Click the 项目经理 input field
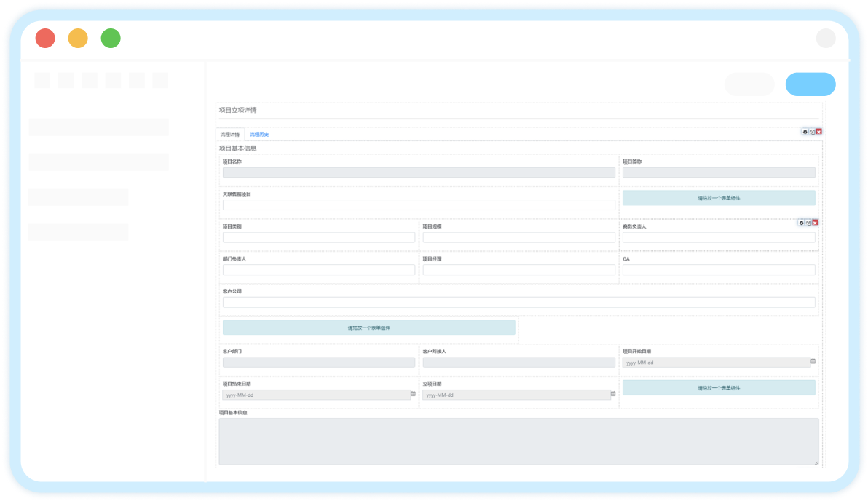Image resolution: width=868 pixels, height=501 pixels. [518, 270]
